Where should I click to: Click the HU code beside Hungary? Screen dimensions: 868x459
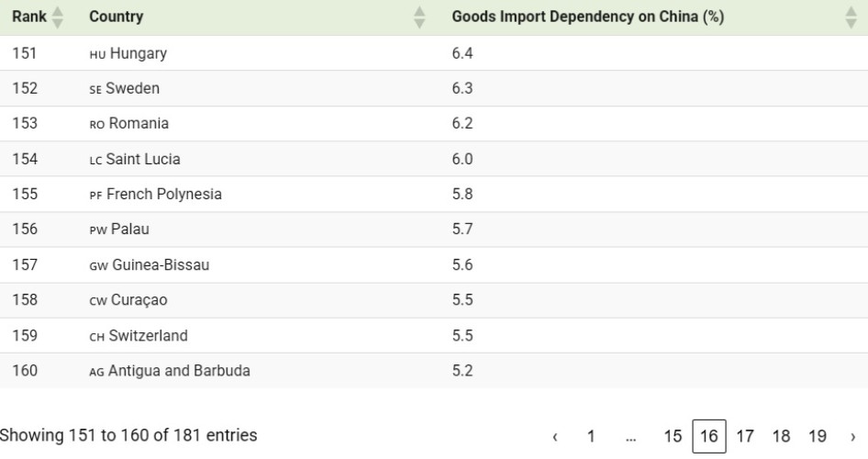tap(97, 54)
